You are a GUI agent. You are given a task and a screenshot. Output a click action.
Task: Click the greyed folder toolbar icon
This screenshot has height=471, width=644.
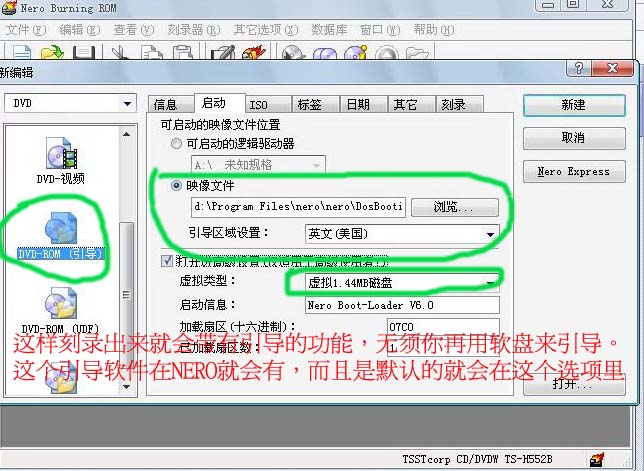click(417, 52)
